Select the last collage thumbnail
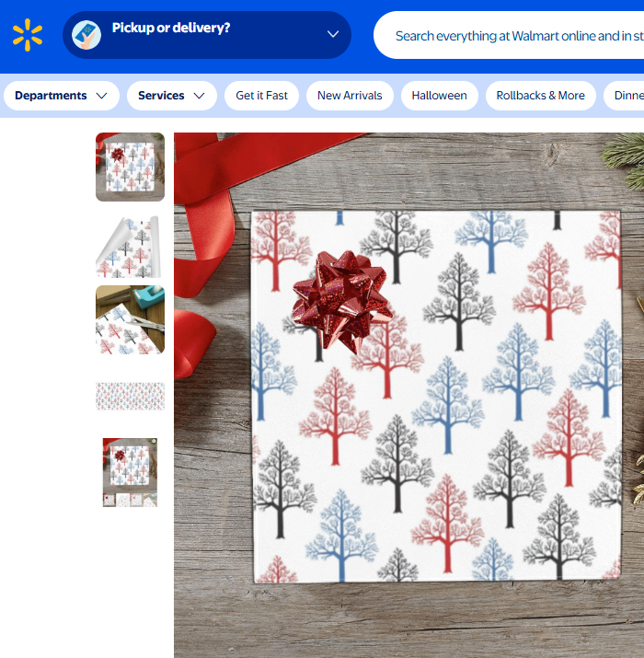The image size is (644, 658). pyautogui.click(x=130, y=472)
